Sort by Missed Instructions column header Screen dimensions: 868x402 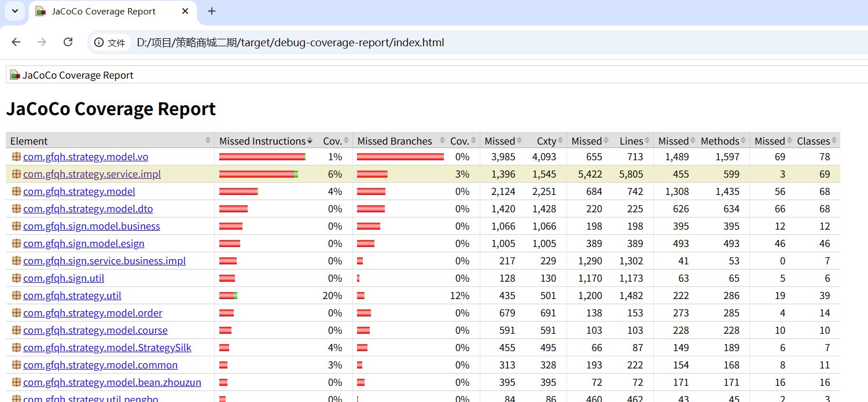tap(266, 141)
